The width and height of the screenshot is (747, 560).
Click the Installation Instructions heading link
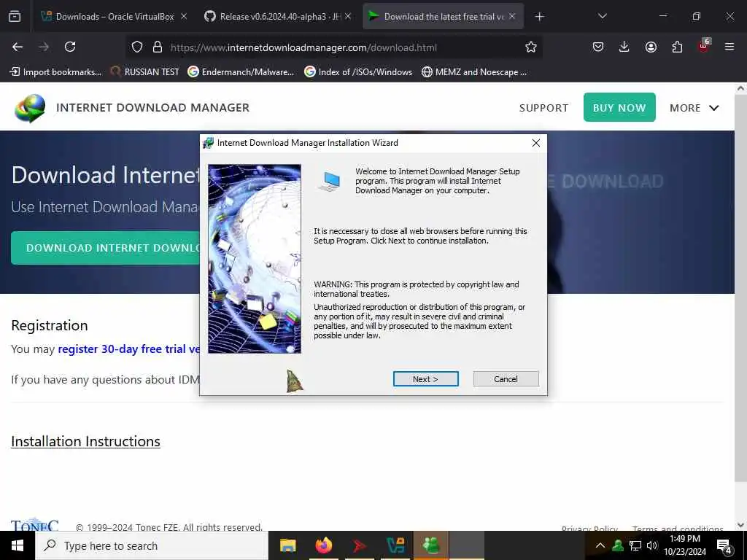click(86, 441)
